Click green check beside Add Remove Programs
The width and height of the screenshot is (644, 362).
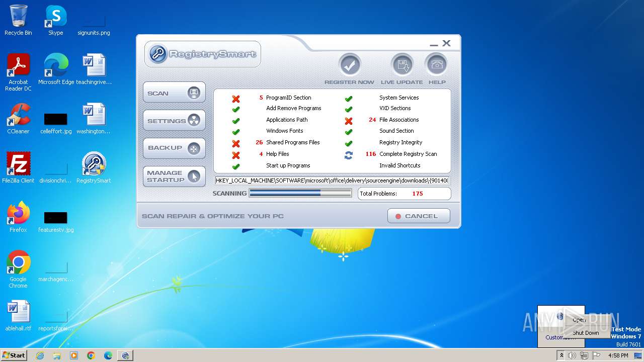[235, 109]
